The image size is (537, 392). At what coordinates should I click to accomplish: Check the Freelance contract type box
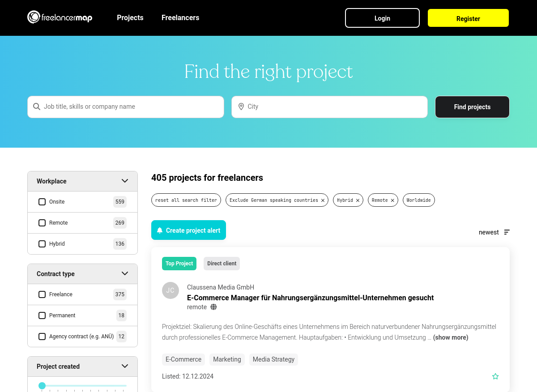(x=42, y=294)
